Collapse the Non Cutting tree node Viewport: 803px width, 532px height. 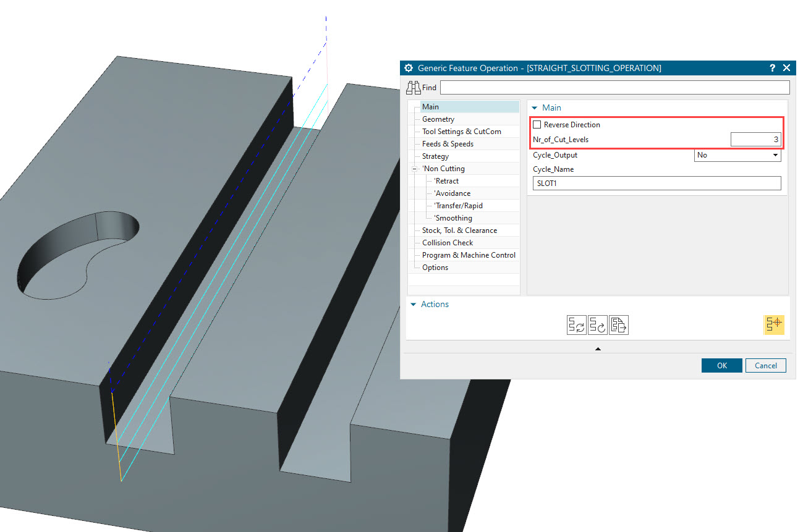pos(414,168)
